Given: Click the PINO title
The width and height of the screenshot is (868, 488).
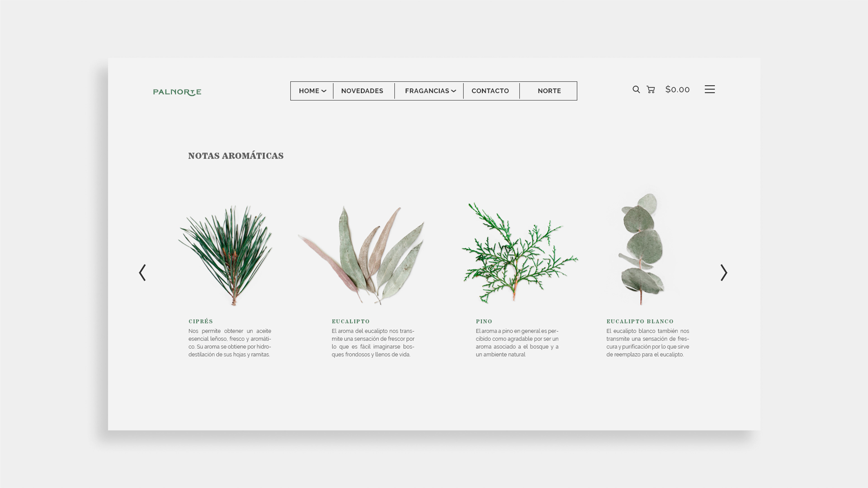Looking at the screenshot, I should [x=484, y=321].
